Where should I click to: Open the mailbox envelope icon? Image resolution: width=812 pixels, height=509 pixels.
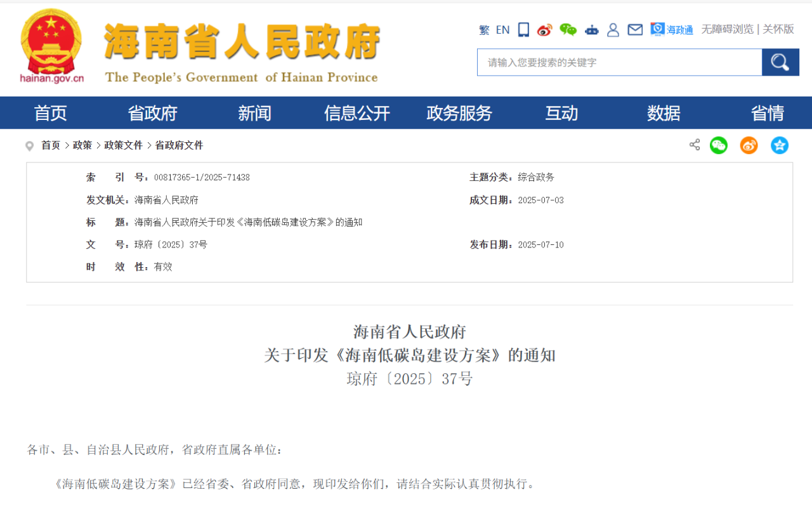pos(635,30)
